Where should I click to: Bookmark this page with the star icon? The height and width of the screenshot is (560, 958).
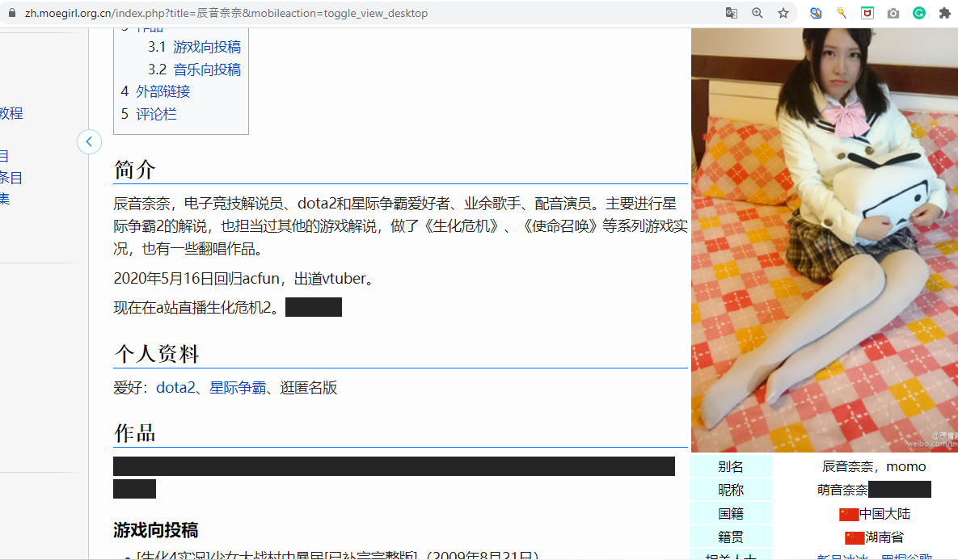coord(783,13)
